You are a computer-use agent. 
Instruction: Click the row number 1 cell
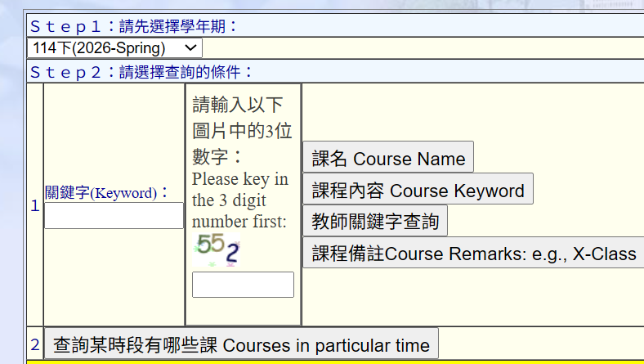[35, 205]
